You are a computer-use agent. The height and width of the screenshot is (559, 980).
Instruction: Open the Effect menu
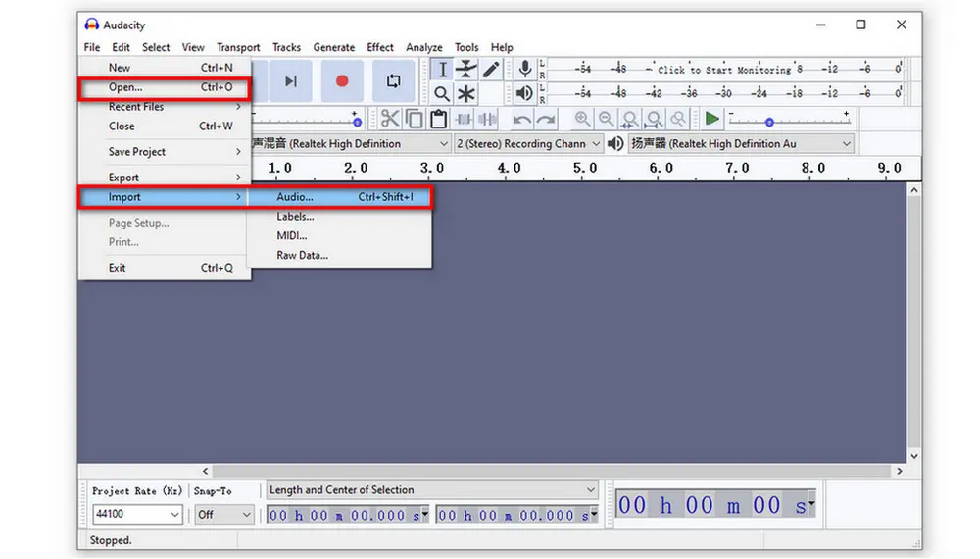click(380, 47)
